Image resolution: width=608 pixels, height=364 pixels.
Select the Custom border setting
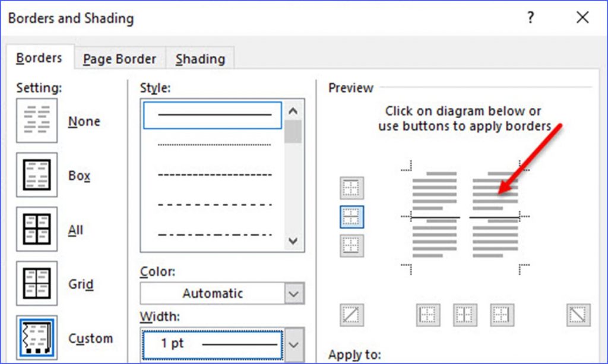click(37, 337)
